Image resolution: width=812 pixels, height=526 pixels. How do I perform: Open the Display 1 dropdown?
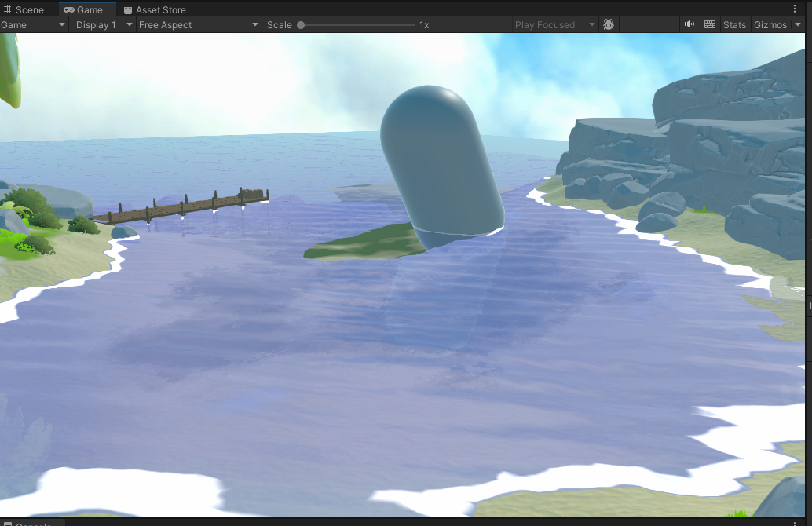(104, 25)
